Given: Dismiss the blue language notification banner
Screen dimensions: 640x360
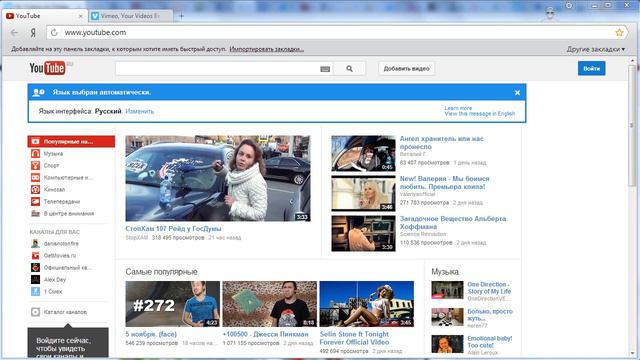Looking at the screenshot, I should coord(517,93).
